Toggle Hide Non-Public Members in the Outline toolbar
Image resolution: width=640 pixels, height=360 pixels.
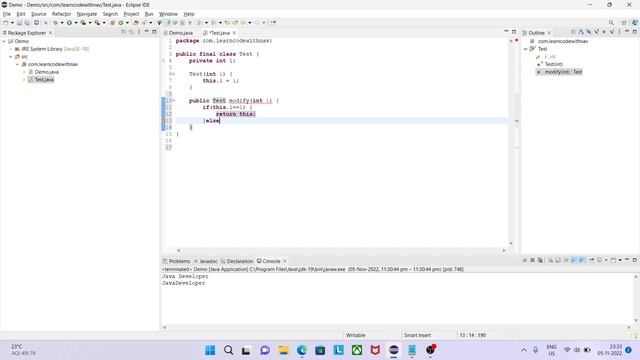point(604,32)
